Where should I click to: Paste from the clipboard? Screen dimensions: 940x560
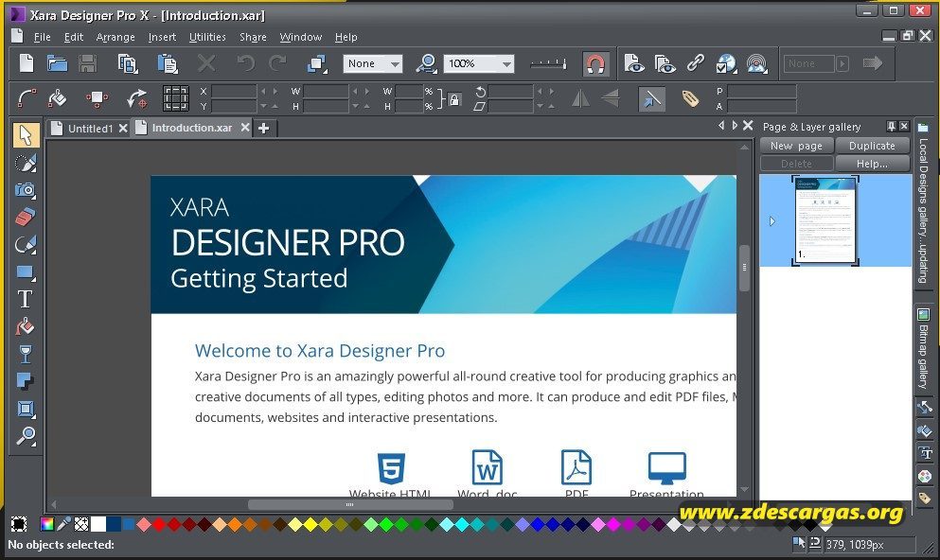[x=168, y=62]
